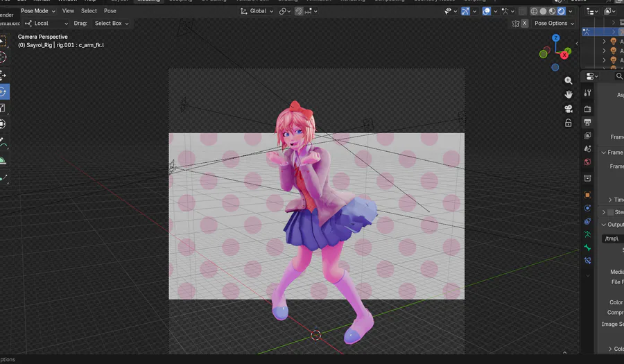Open the snapping options dropdown
Viewport: 624px width, 364px height.
click(311, 11)
